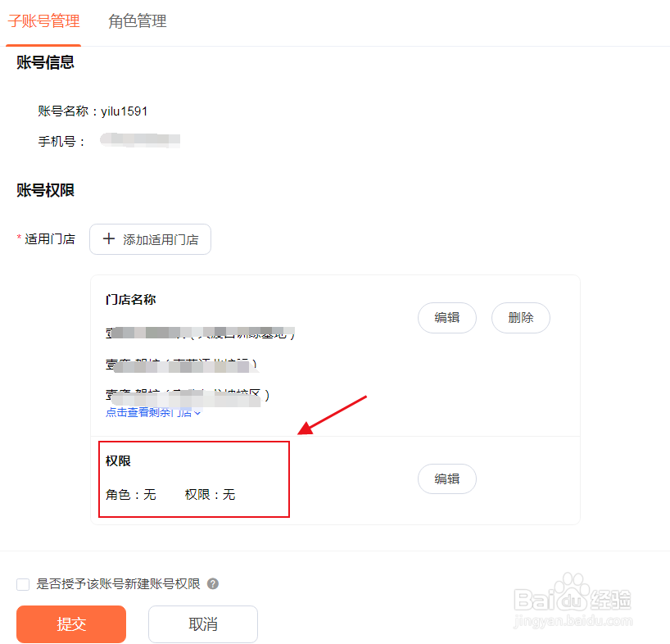Click the masked 手机号 phone number
Viewport: 670px width, 644px height.
coord(139,139)
